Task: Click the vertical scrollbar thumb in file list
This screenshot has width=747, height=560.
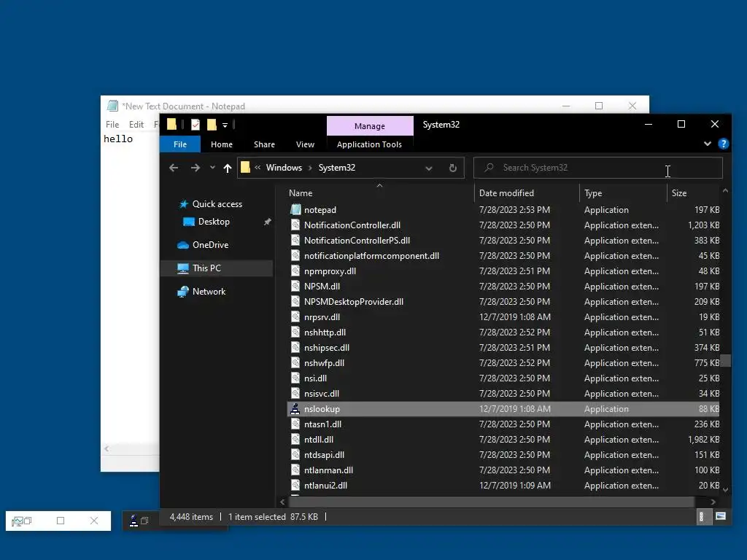Action: (725, 360)
